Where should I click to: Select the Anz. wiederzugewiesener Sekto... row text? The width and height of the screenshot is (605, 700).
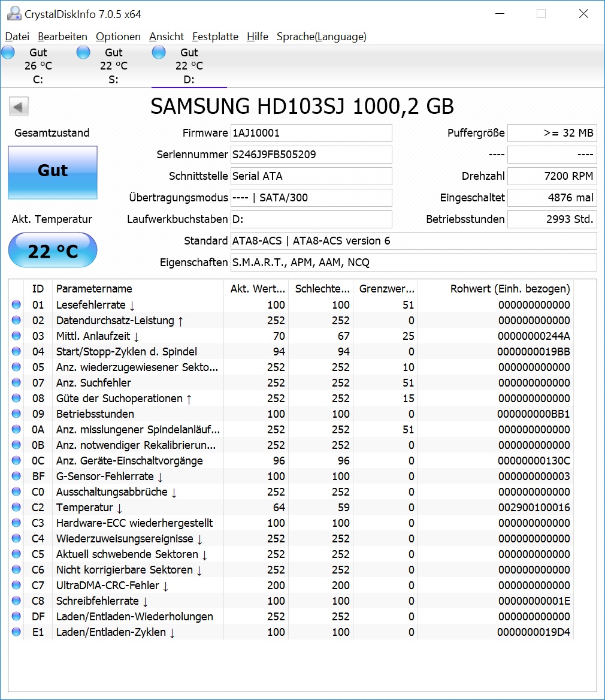coord(137,367)
